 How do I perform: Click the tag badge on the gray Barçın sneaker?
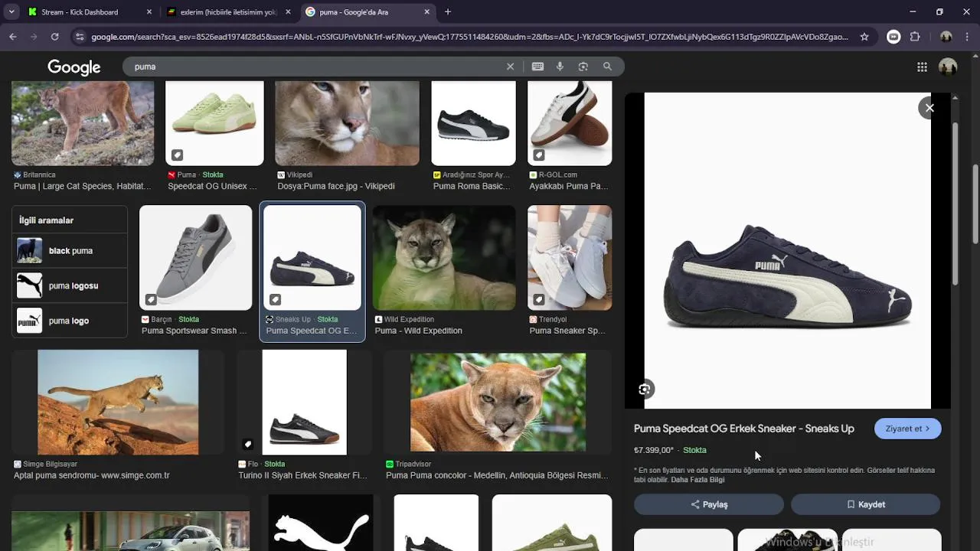pyautogui.click(x=152, y=299)
